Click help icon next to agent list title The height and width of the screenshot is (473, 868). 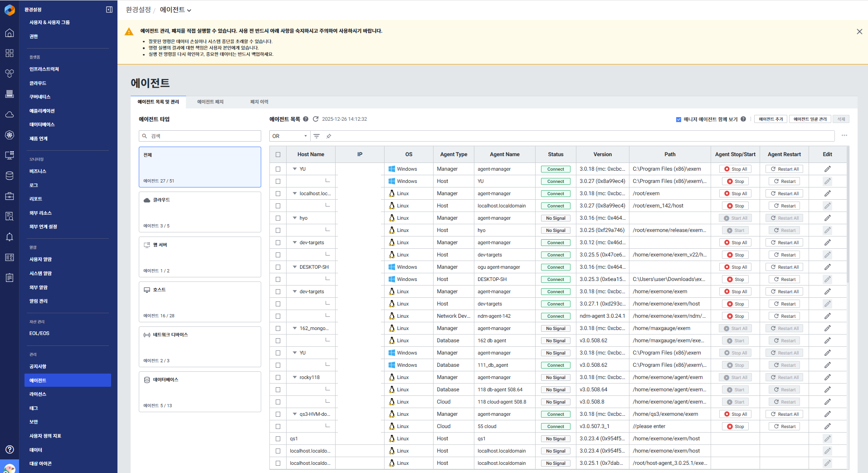point(306,119)
